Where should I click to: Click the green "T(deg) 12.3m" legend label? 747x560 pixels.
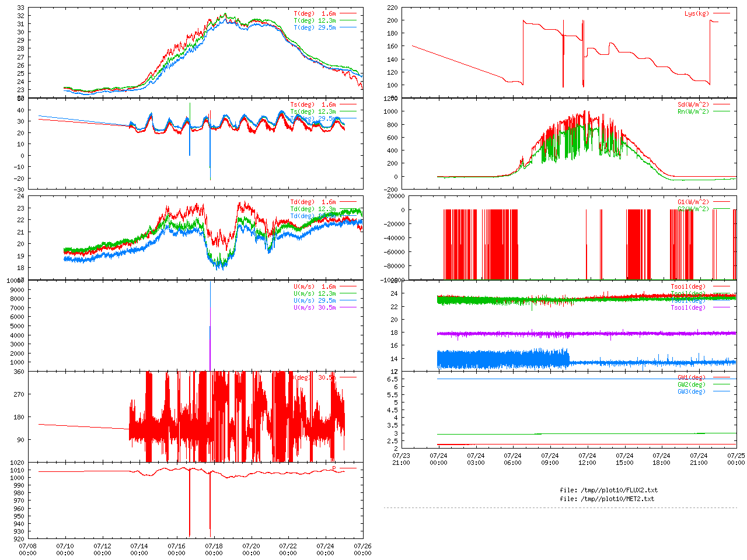[x=315, y=20]
